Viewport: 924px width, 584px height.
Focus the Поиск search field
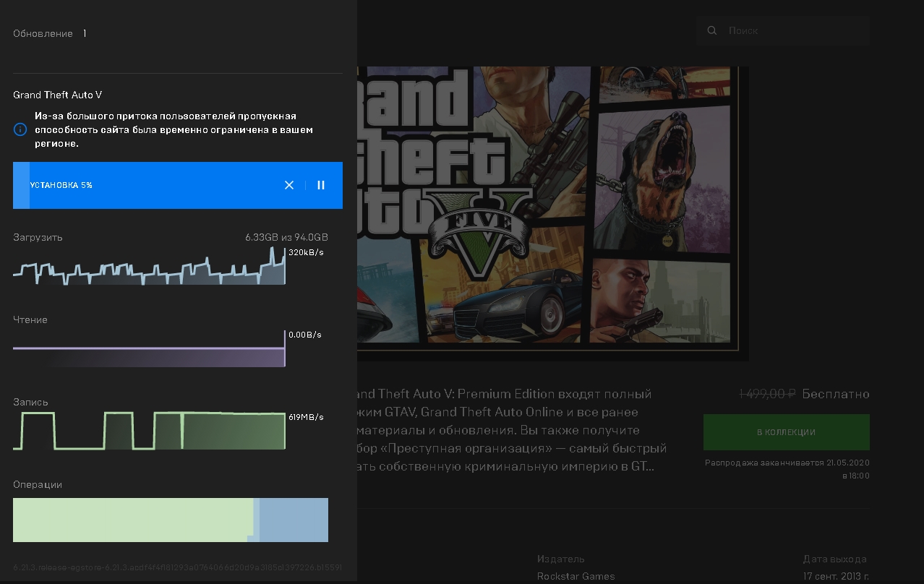783,30
